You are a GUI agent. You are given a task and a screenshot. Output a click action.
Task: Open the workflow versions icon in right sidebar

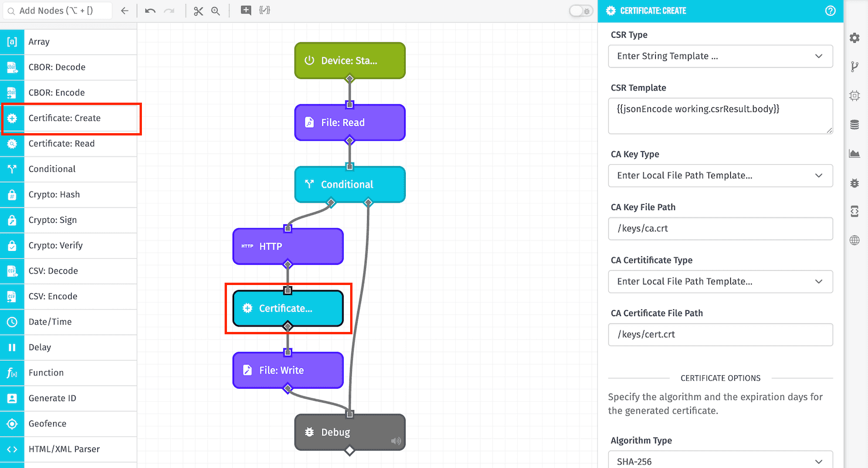coord(855,66)
